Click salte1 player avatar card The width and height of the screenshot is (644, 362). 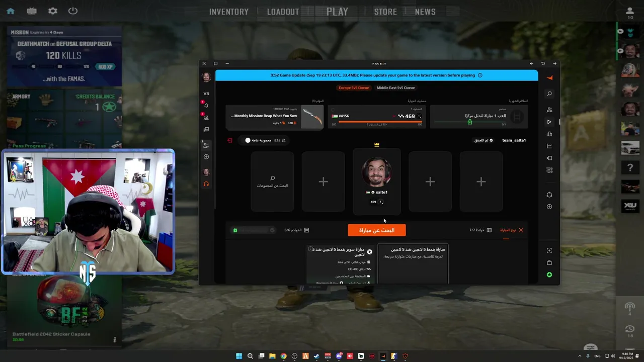(x=377, y=182)
